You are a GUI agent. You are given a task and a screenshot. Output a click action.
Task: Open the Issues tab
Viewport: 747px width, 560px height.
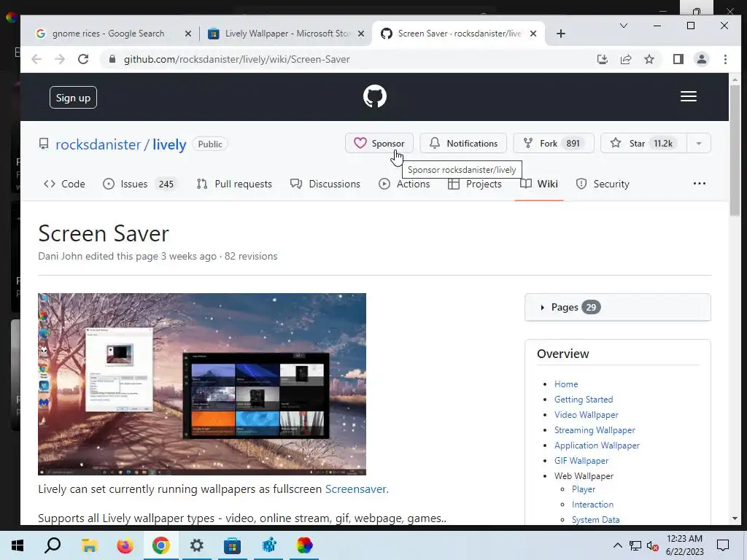[x=139, y=184]
